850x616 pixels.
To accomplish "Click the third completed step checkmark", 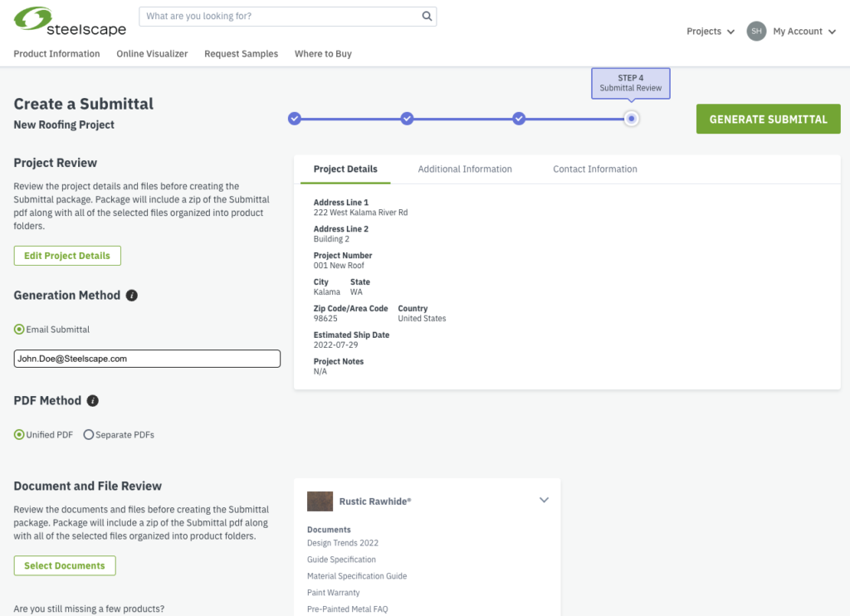I will pos(519,118).
